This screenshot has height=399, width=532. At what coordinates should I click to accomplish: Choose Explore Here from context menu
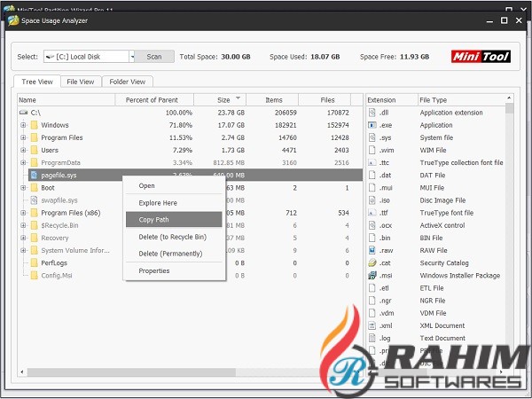pyautogui.click(x=174, y=203)
